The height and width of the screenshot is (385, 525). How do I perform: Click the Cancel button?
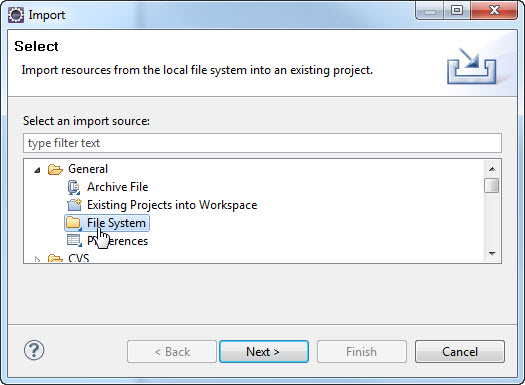[460, 352]
